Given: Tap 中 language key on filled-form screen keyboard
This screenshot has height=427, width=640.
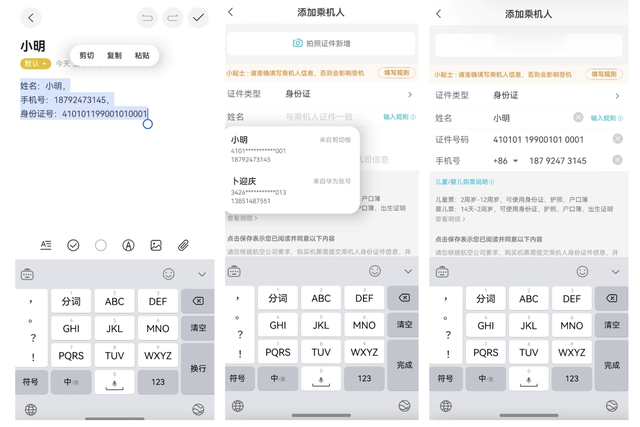Looking at the screenshot, I should tap(485, 379).
